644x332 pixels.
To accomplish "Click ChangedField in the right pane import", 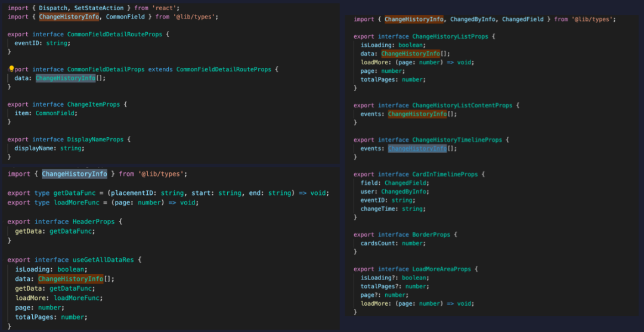I will tap(522, 20).
